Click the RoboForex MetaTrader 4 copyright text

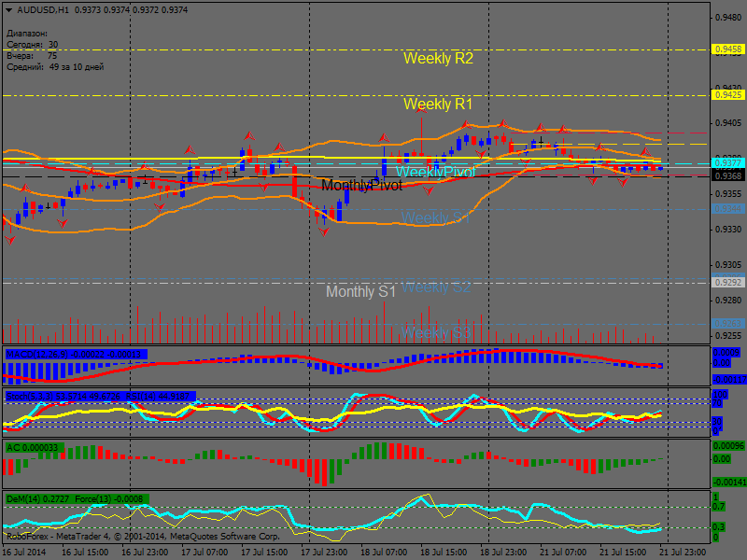143,537
